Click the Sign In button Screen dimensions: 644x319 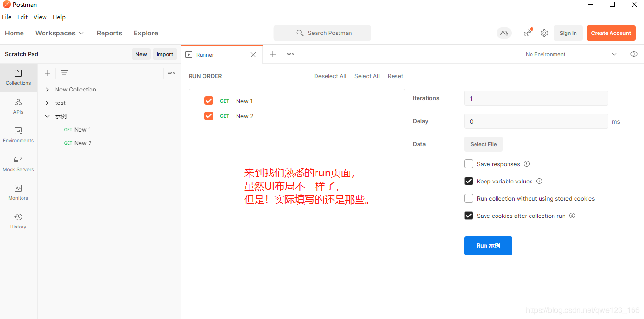[x=568, y=33]
